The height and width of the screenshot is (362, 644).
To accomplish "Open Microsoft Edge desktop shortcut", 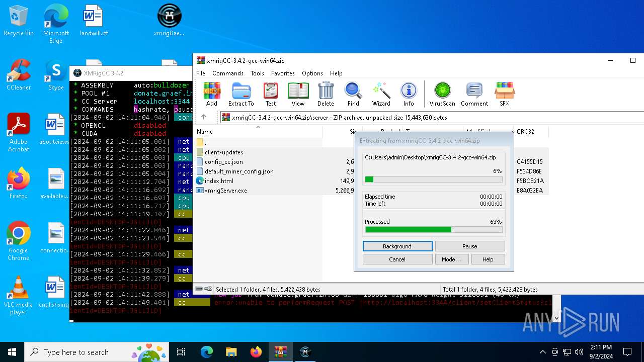I will coord(56,24).
